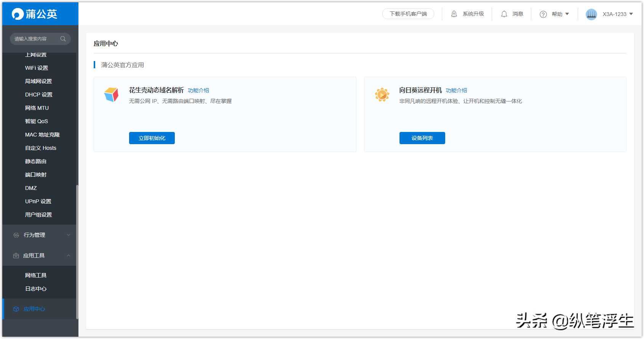This screenshot has height=339, width=644.
Task: Open 局域网设置 menu item
Action: tap(38, 81)
